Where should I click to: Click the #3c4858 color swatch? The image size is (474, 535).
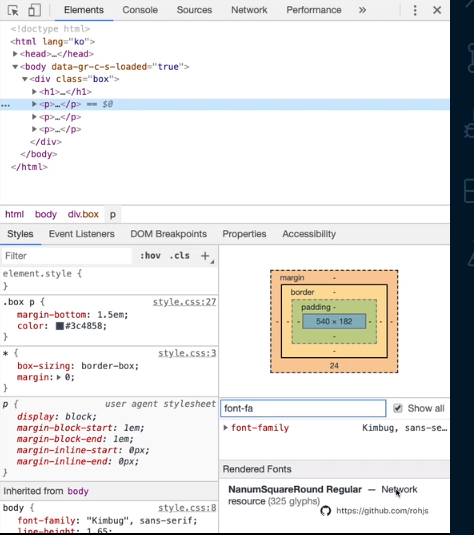coord(60,326)
